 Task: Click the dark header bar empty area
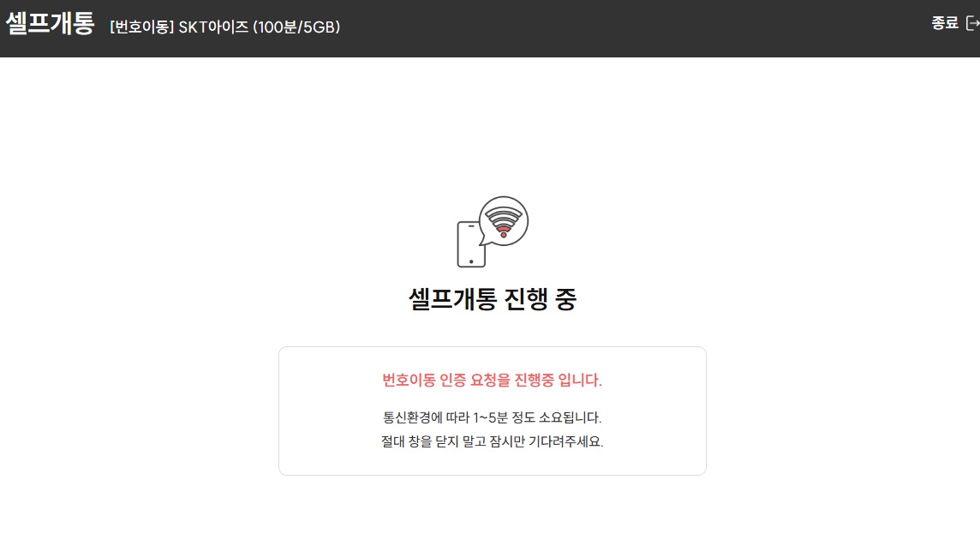[625, 28]
